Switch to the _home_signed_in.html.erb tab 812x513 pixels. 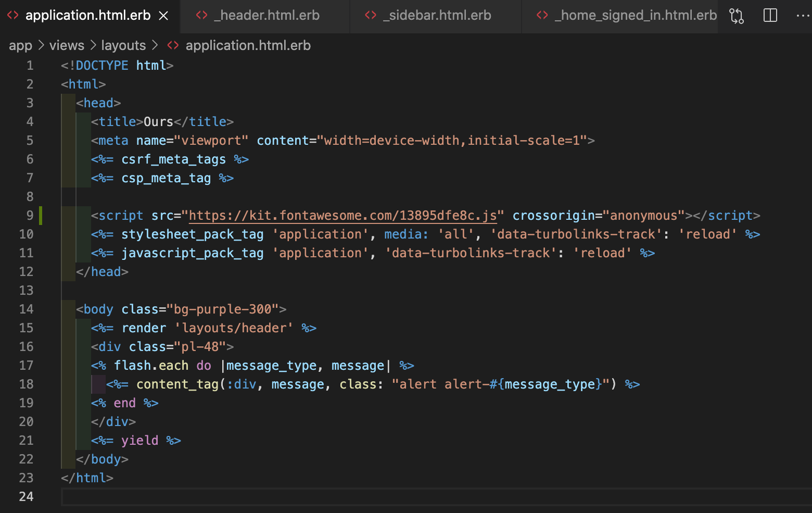click(619, 16)
